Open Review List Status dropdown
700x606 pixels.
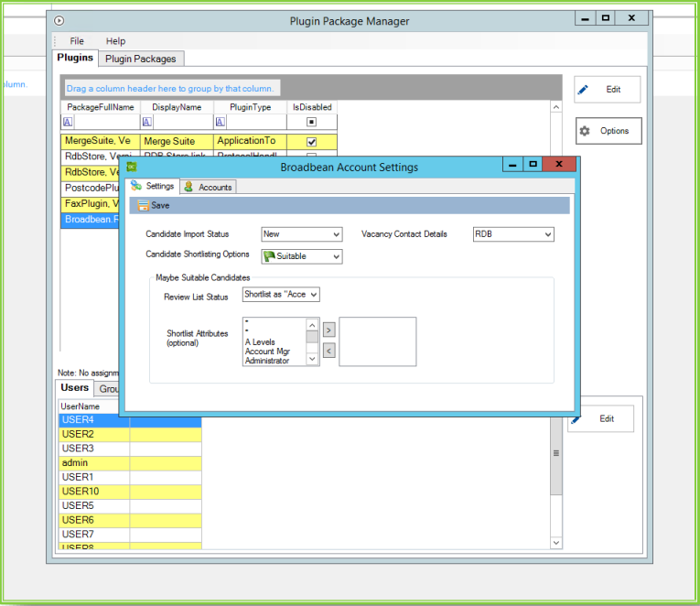(281, 294)
